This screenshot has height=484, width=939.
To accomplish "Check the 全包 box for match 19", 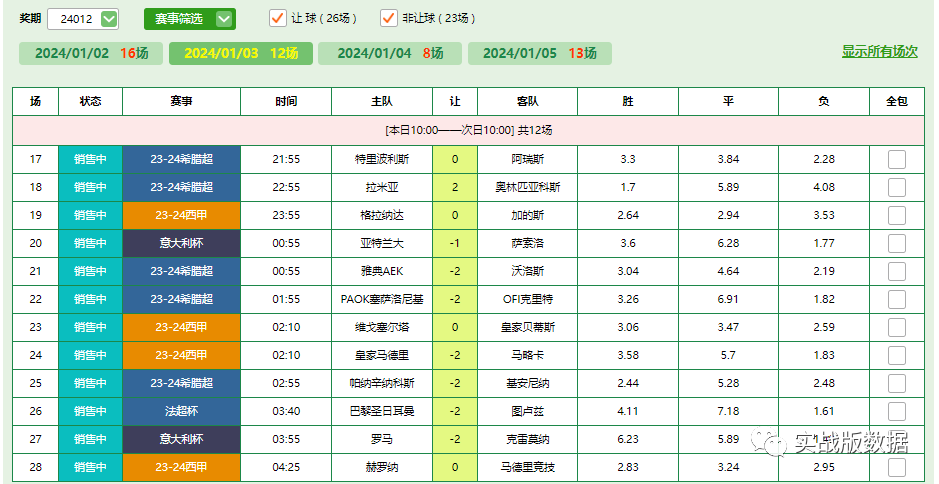I will coord(896,216).
